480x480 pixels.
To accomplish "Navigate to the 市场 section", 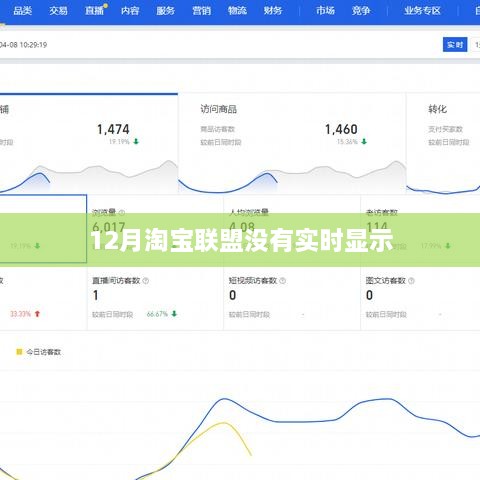I will point(325,11).
